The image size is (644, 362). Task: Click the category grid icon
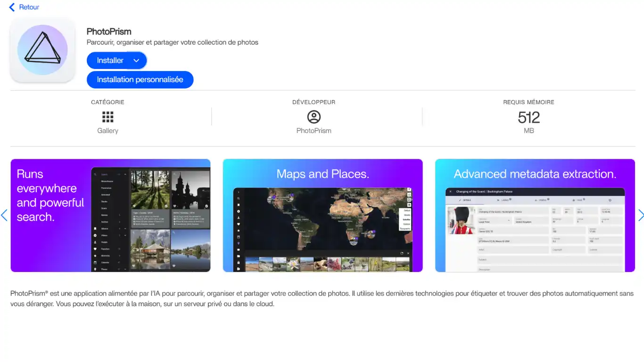tap(108, 117)
